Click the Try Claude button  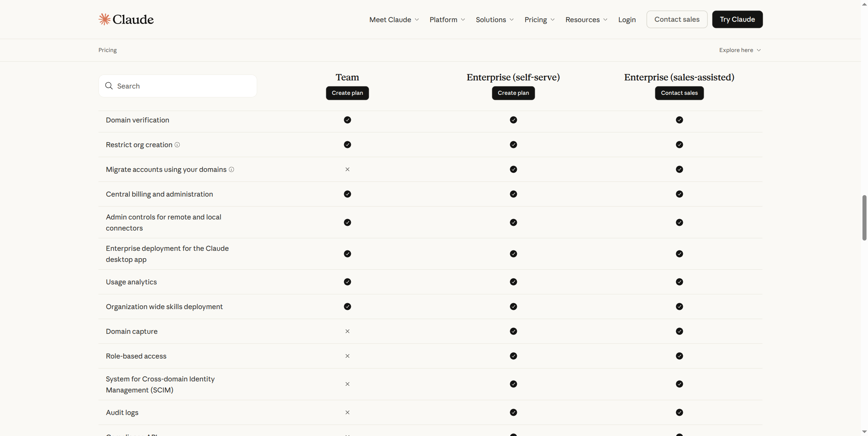coord(737,19)
